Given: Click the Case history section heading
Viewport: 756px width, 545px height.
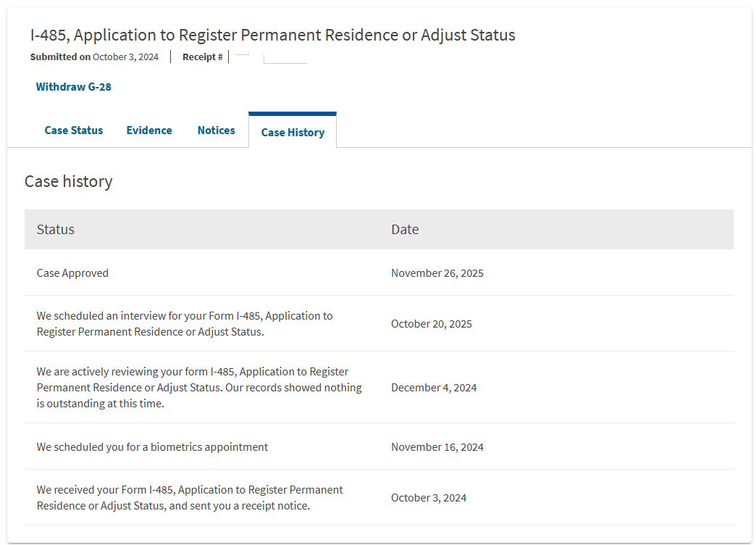Looking at the screenshot, I should (x=69, y=181).
